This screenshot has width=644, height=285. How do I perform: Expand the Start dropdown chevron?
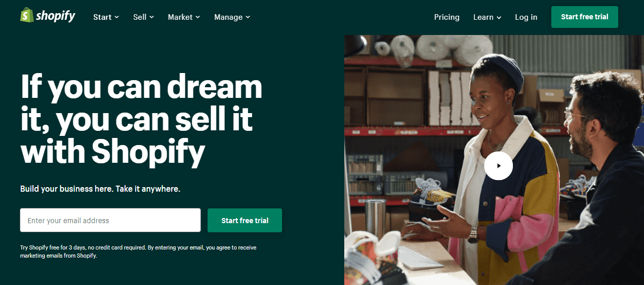117,17
